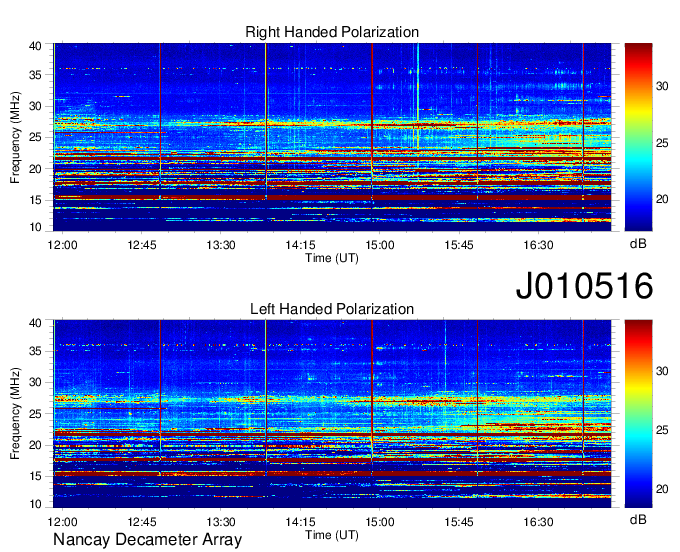The width and height of the screenshot is (680, 552).
Task: Click the 25 dB tick on Left Handed color bar
Action: click(662, 430)
